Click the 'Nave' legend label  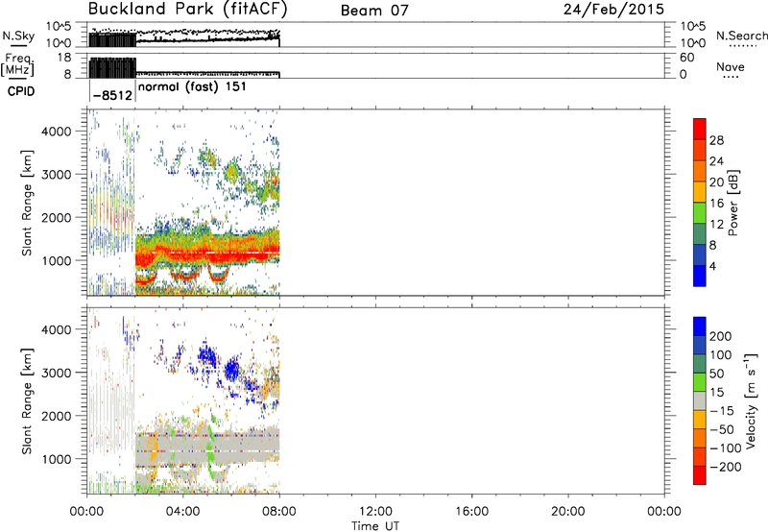pyautogui.click(x=731, y=67)
